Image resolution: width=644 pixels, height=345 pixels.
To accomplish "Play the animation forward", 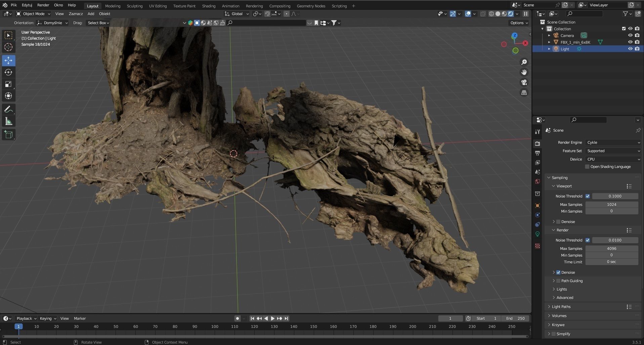I will [273, 318].
